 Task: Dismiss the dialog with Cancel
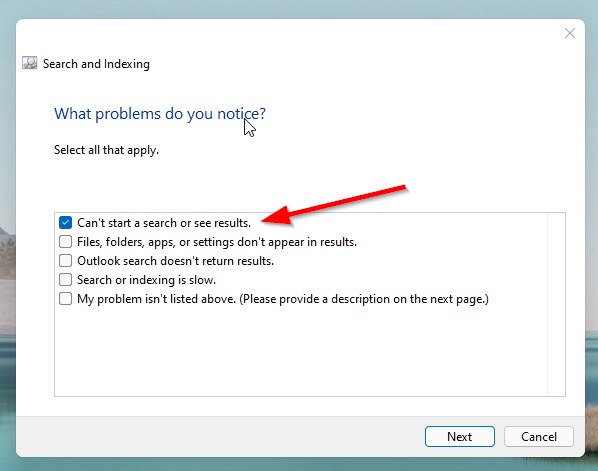coord(539,436)
